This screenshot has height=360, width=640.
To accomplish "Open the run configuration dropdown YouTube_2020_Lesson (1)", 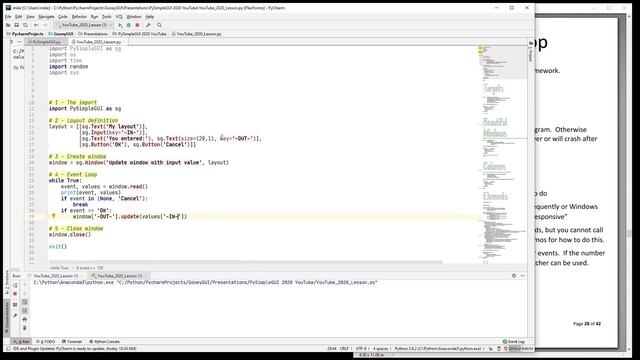I will point(84,25).
